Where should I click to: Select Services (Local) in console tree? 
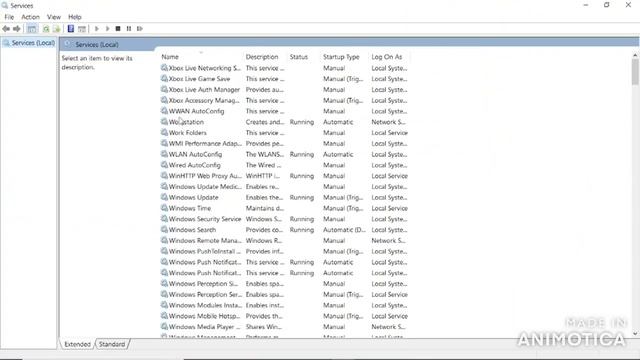(x=29, y=43)
